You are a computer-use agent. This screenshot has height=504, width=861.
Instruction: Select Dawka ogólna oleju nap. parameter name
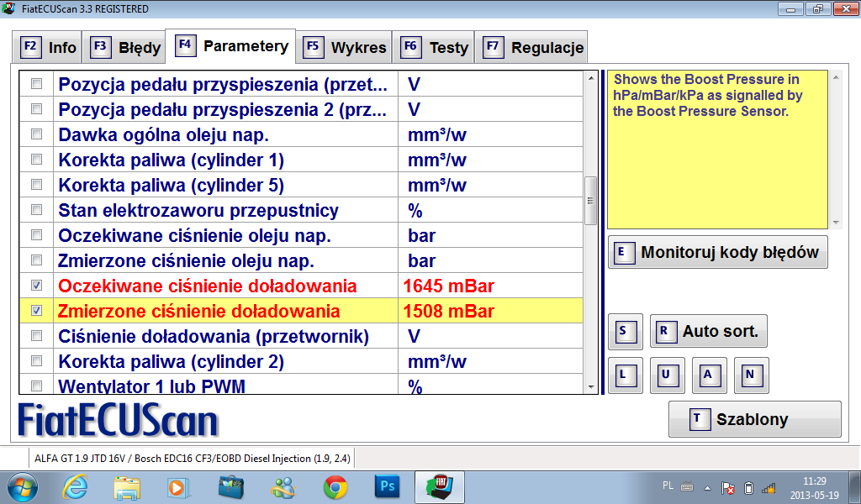tap(164, 135)
